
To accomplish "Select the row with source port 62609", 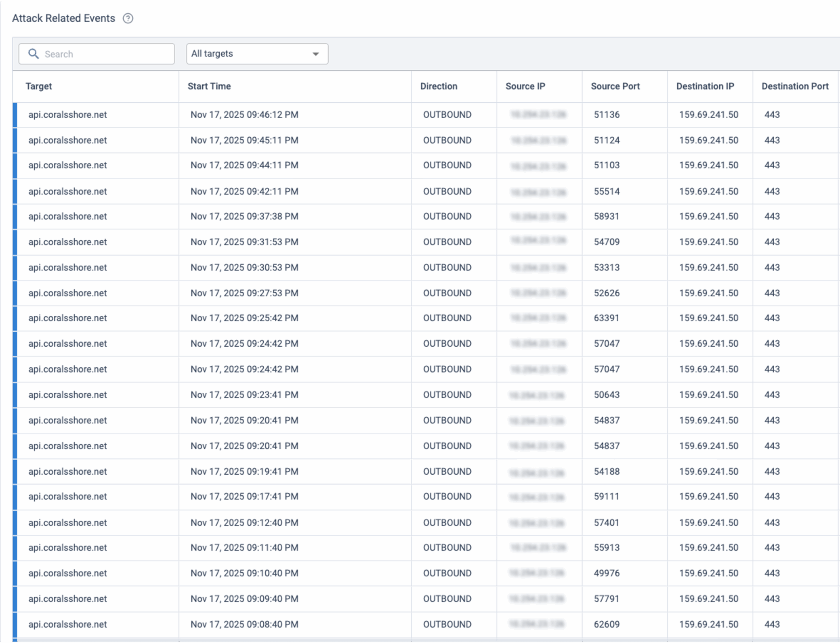I will click(x=607, y=625).
